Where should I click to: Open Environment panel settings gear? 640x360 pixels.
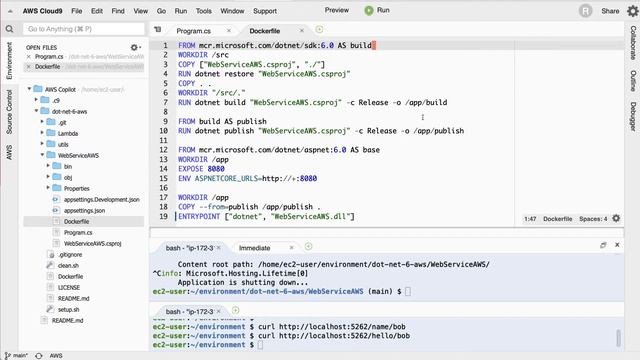click(134, 47)
